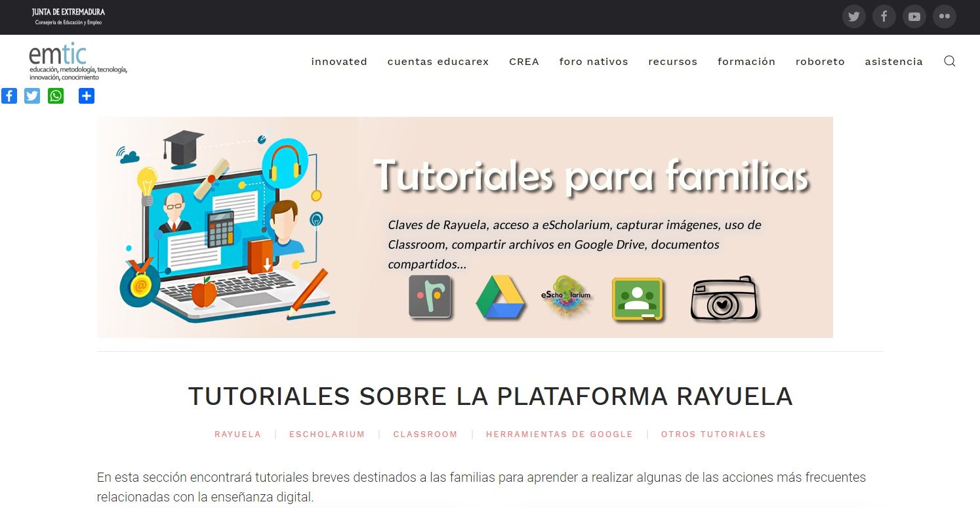Go to the CREA menu item
The image size is (980, 508).
tap(524, 62)
